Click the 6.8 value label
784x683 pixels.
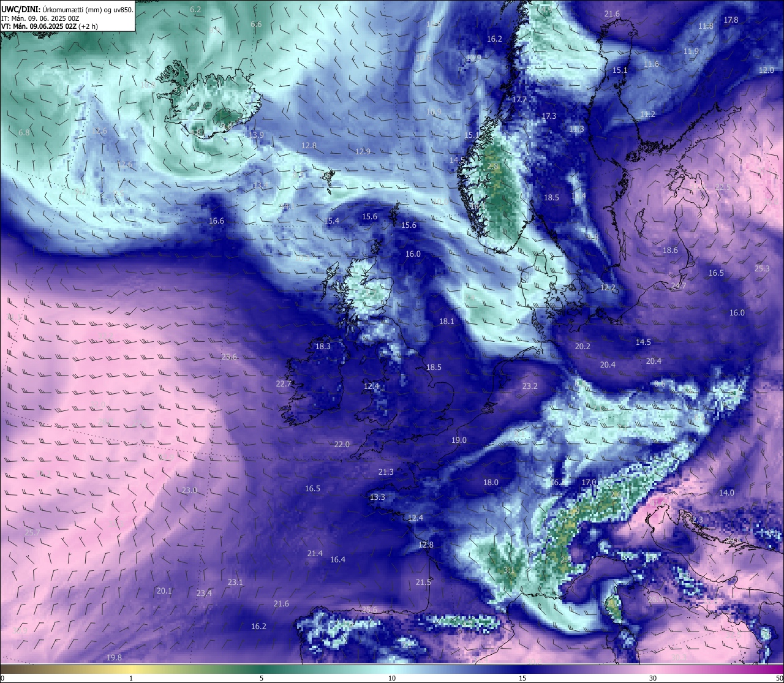[24, 132]
